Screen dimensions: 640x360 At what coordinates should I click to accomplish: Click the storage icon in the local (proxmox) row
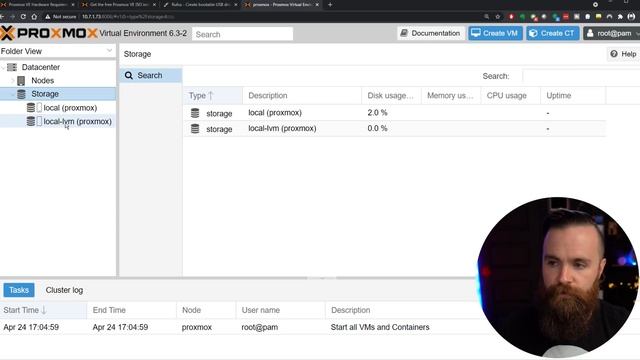point(195,113)
